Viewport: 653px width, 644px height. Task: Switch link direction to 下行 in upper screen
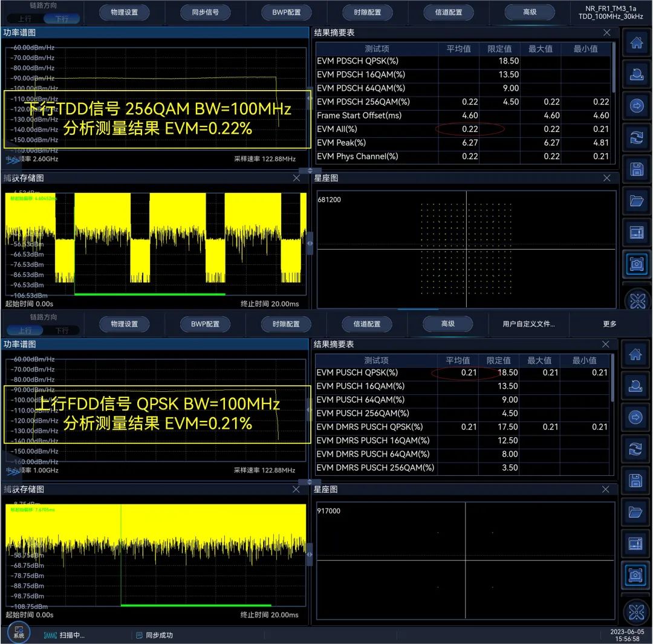point(62,19)
